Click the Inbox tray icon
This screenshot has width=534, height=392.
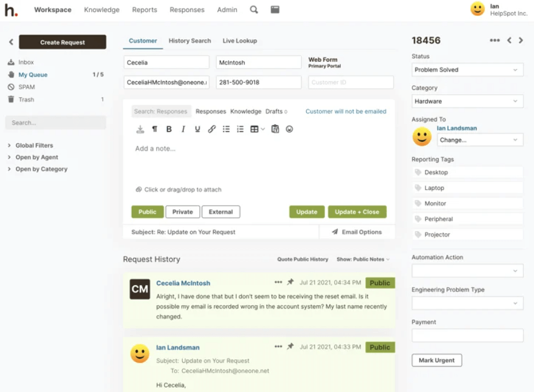pyautogui.click(x=11, y=63)
